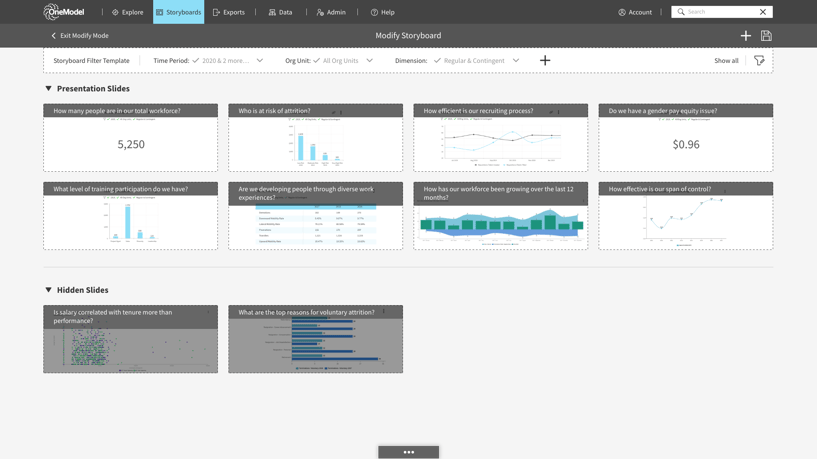Collapse the Hidden Slides section
Image resolution: width=817 pixels, height=459 pixels.
[48, 290]
